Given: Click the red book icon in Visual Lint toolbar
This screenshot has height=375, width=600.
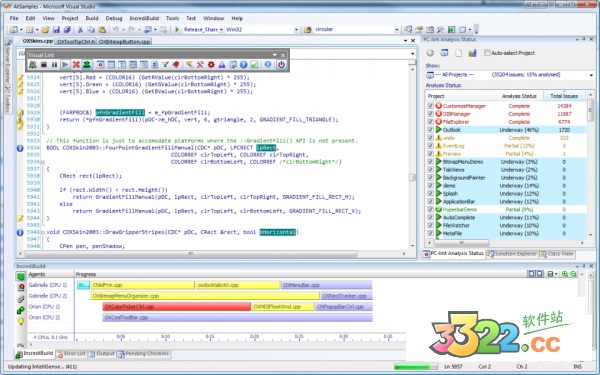Looking at the screenshot, I should [176, 65].
